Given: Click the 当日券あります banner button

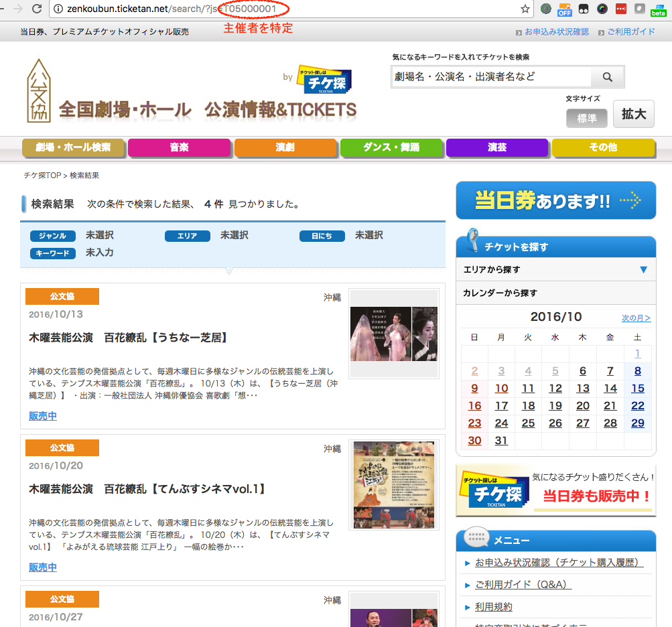Looking at the screenshot, I should click(x=555, y=200).
